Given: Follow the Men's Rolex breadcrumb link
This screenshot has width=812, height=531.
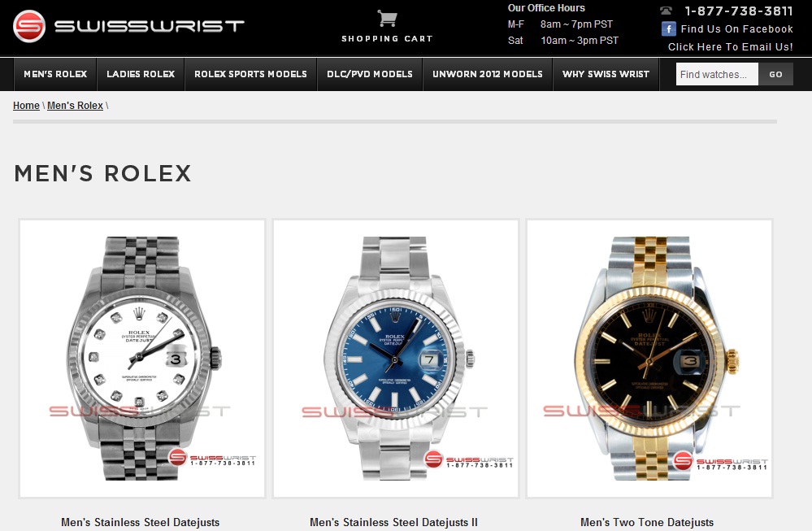Looking at the screenshot, I should [x=75, y=105].
